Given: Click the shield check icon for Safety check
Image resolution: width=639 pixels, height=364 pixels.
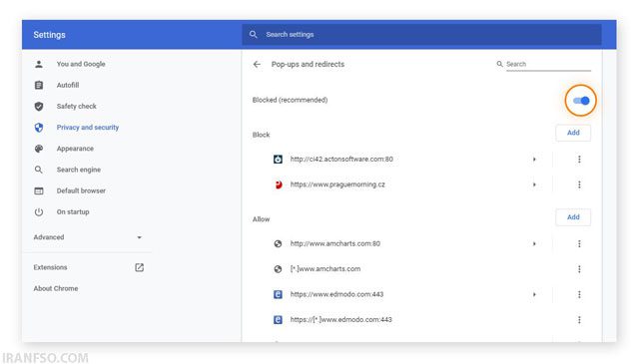Looking at the screenshot, I should pyautogui.click(x=39, y=107).
